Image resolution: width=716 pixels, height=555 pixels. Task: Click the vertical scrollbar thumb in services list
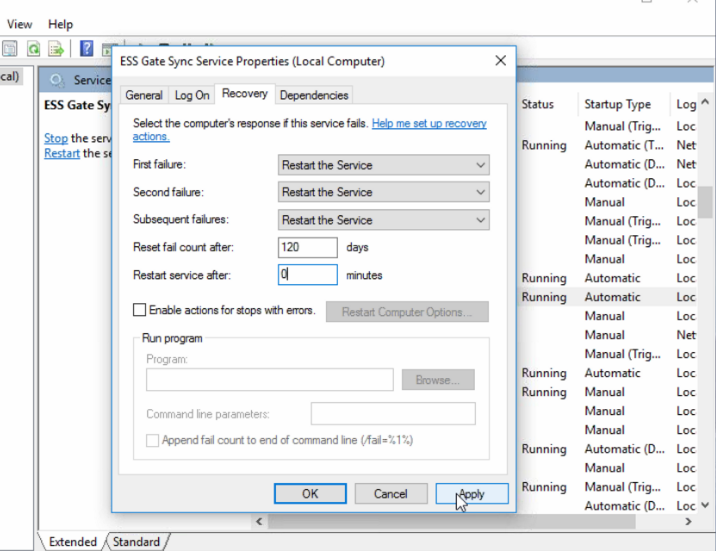705,202
